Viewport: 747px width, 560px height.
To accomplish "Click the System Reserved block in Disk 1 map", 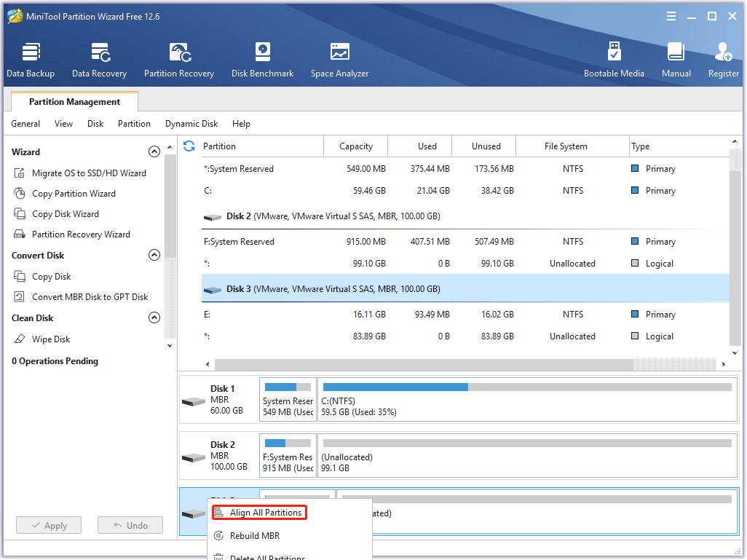I will 288,399.
